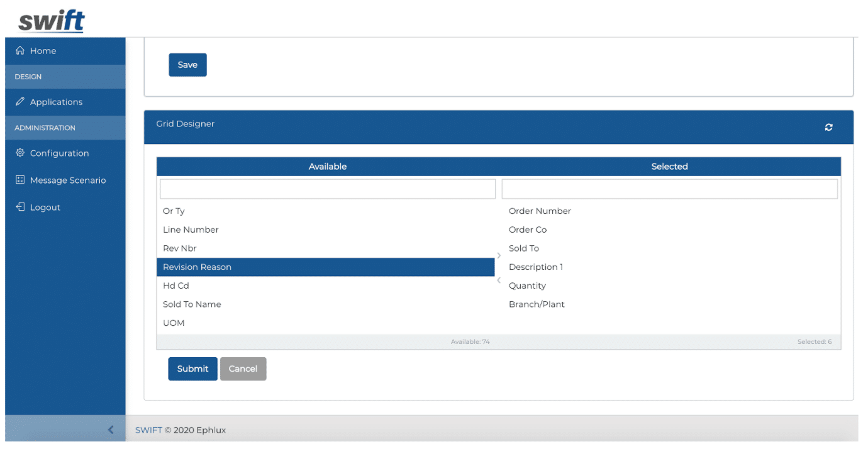Click the Selected list filter field
The height and width of the screenshot is (449, 868).
click(669, 189)
